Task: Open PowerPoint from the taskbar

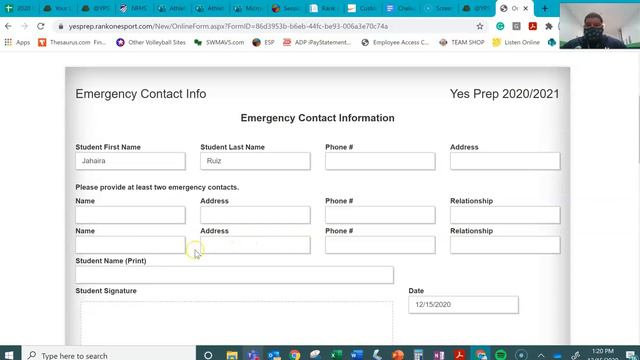Action: tap(398, 355)
